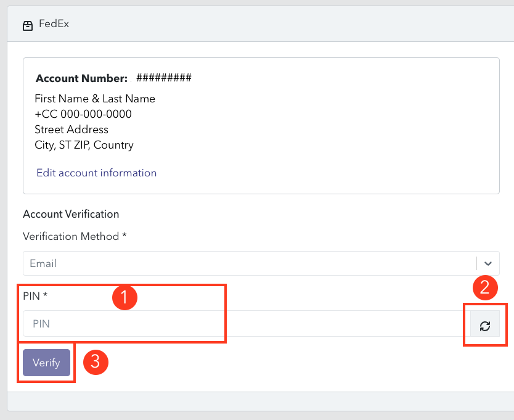Click the City, ST ZIP, Country line
514x420 pixels.
84,145
